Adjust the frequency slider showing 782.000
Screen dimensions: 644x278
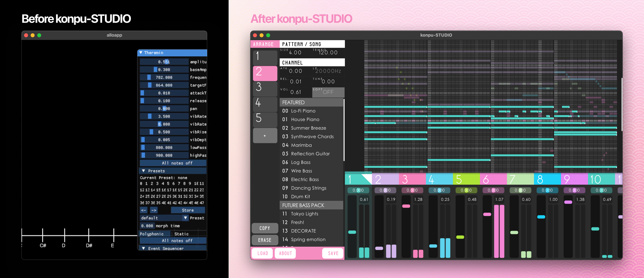coord(164,77)
